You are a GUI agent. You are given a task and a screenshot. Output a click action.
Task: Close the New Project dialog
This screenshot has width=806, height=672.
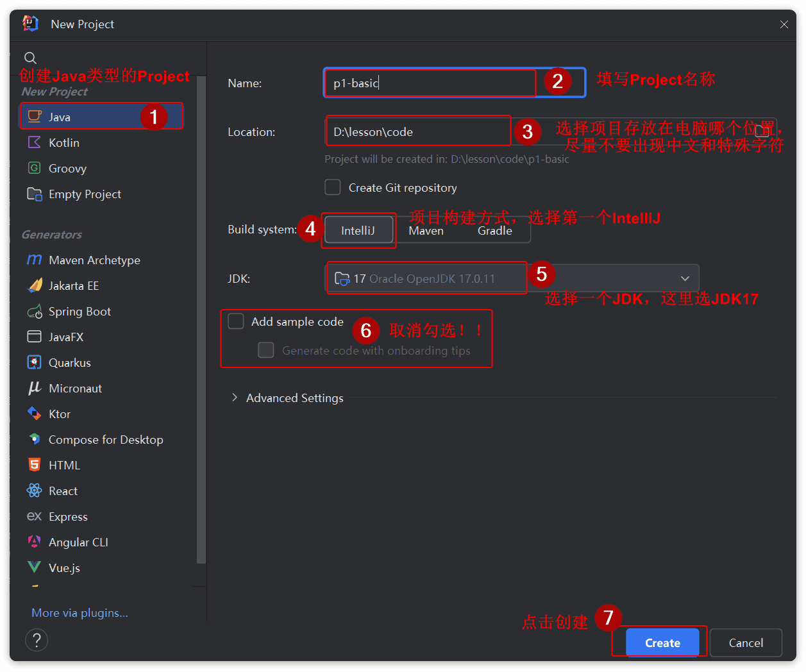click(x=784, y=24)
